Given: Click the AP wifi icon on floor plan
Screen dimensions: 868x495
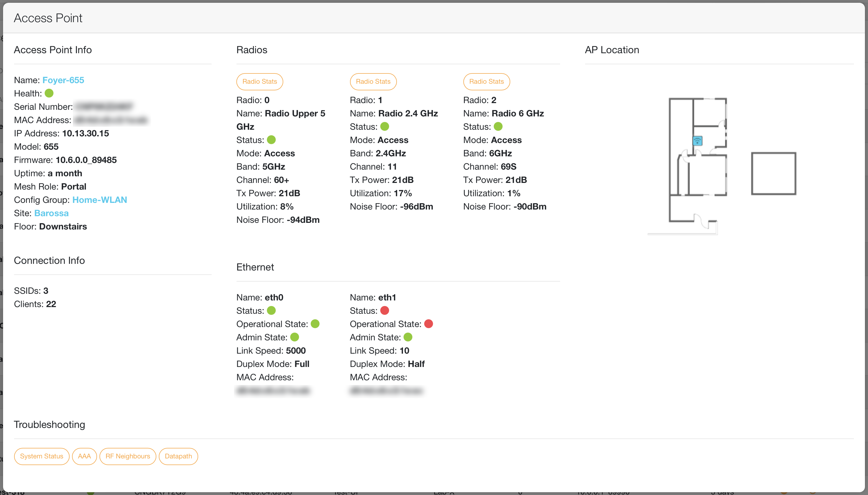Looking at the screenshot, I should [x=697, y=141].
